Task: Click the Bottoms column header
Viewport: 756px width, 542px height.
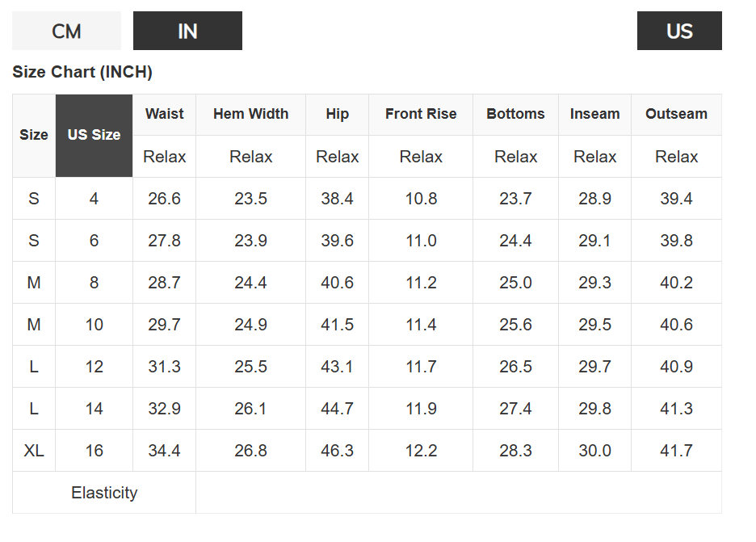Action: (x=515, y=114)
